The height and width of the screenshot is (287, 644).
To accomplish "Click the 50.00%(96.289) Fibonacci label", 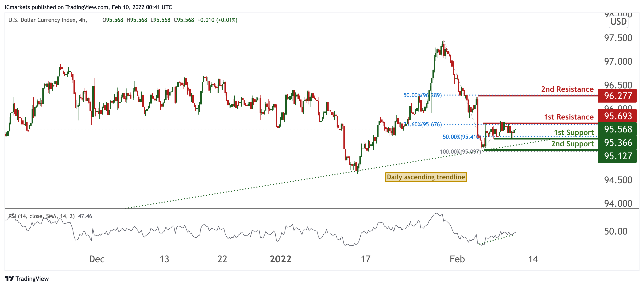I will pyautogui.click(x=423, y=95).
